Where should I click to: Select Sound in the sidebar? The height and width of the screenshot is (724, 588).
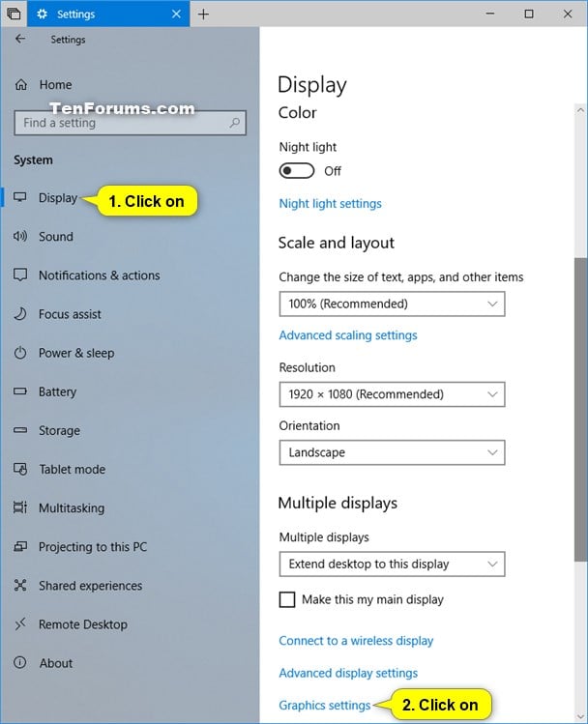pos(56,237)
